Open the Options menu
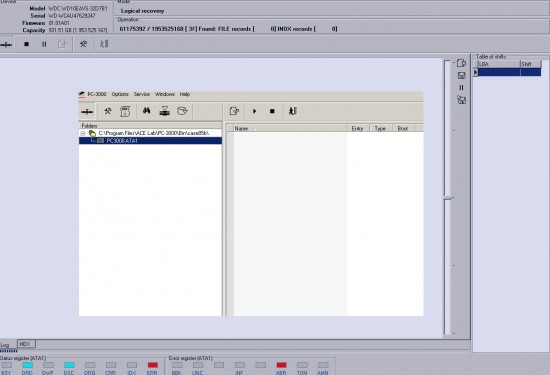 [120, 94]
